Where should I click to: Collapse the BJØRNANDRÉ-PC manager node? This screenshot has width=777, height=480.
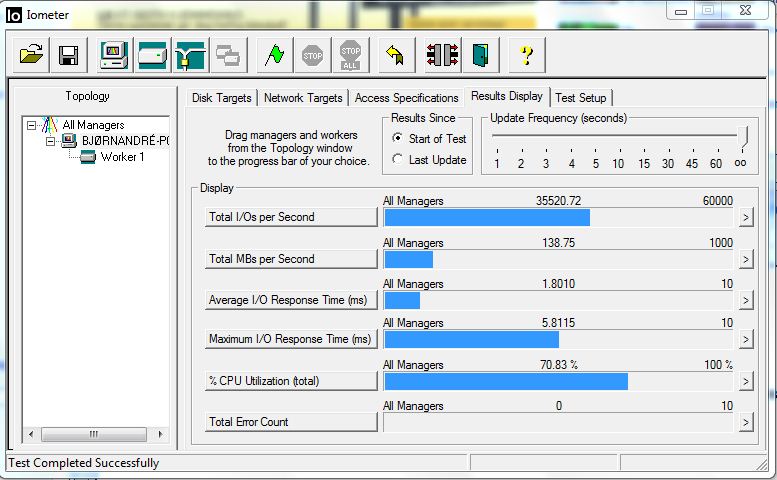[x=50, y=142]
